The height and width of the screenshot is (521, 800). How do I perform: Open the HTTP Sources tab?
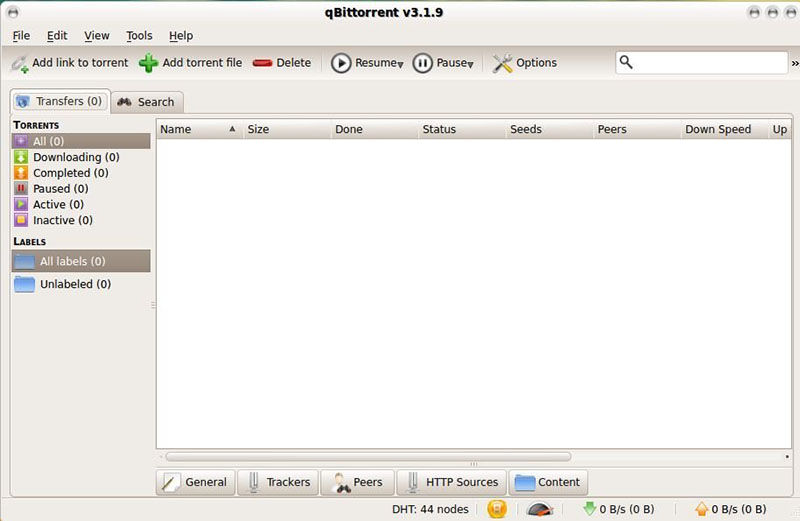(452, 482)
